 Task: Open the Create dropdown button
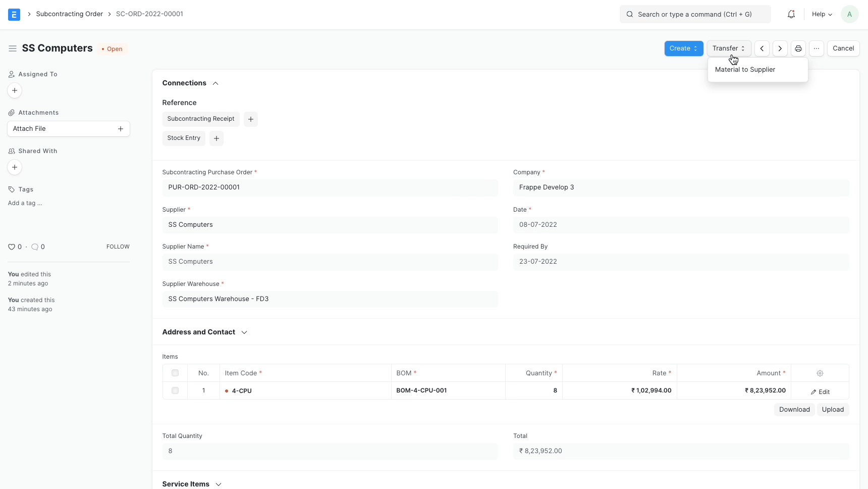click(683, 48)
